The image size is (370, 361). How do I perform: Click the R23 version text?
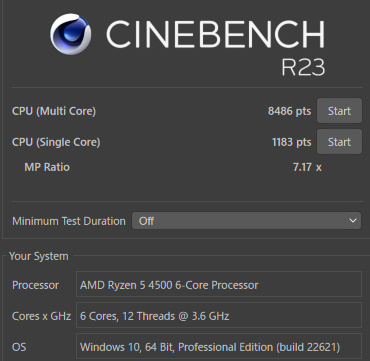(x=303, y=67)
